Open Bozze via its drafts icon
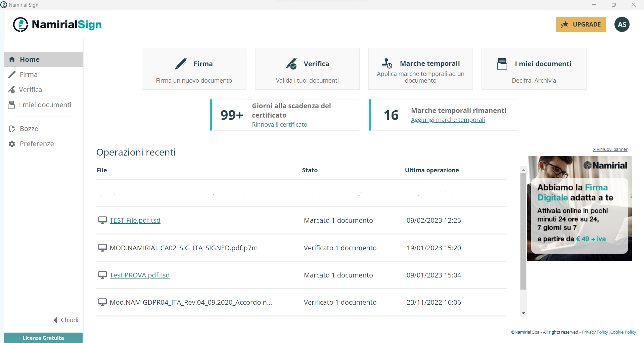The height and width of the screenshot is (343, 644). pyautogui.click(x=12, y=128)
